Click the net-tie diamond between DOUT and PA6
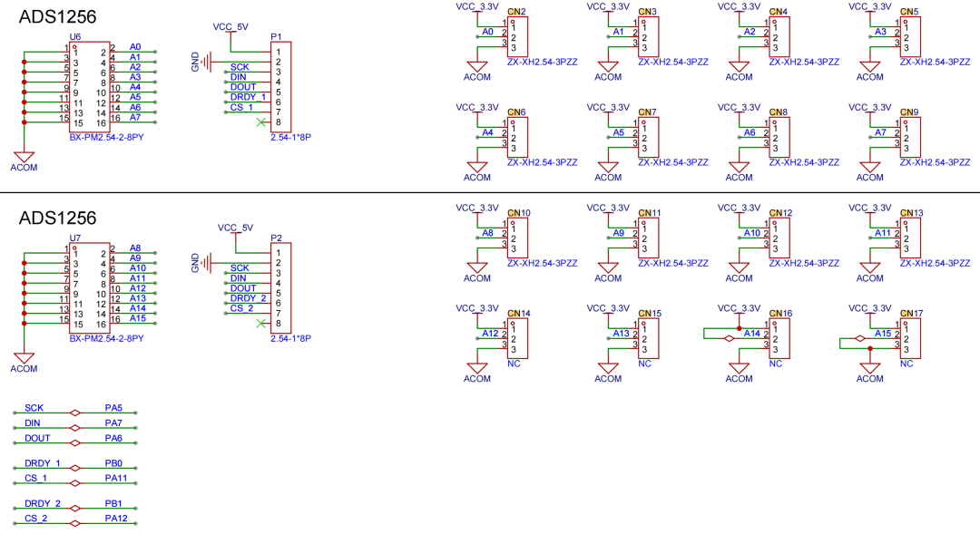Image resolution: width=980 pixels, height=534 pixels. click(x=75, y=442)
